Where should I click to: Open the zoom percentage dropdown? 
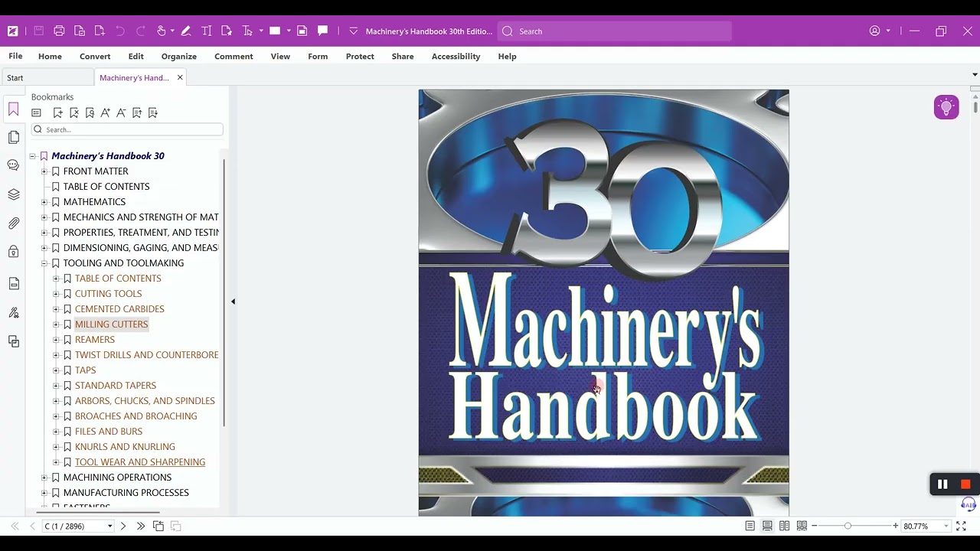click(x=946, y=527)
